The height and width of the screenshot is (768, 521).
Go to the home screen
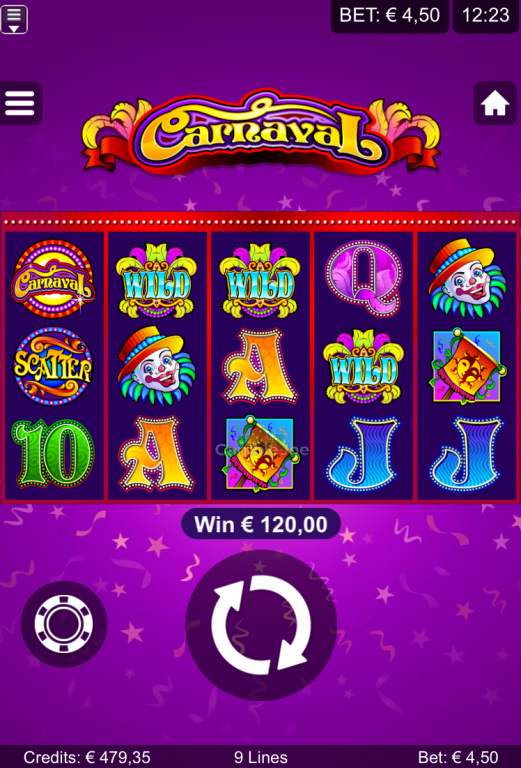495,103
